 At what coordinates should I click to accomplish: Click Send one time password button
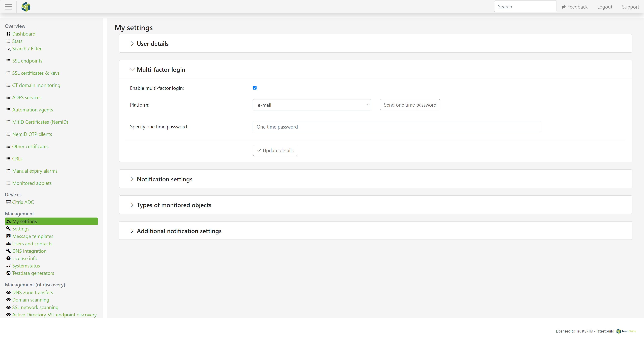pos(410,105)
